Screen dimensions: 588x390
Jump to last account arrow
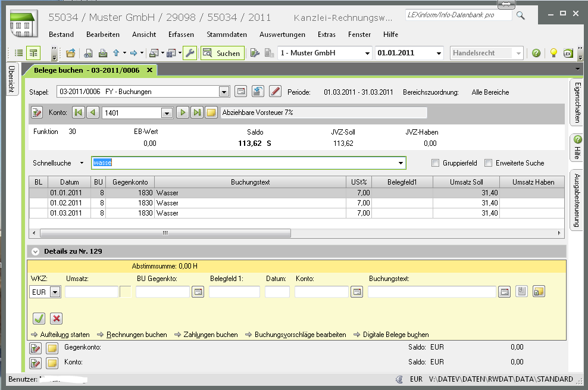[x=197, y=113]
